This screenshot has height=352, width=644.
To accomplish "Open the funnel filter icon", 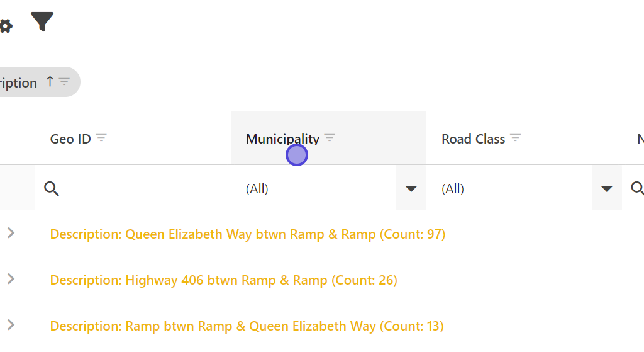I will pyautogui.click(x=42, y=22).
